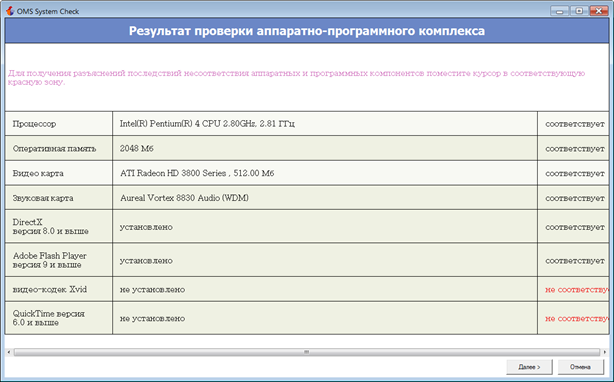
Task: Click соответствует status in Оперативная память row
Action: pos(575,149)
